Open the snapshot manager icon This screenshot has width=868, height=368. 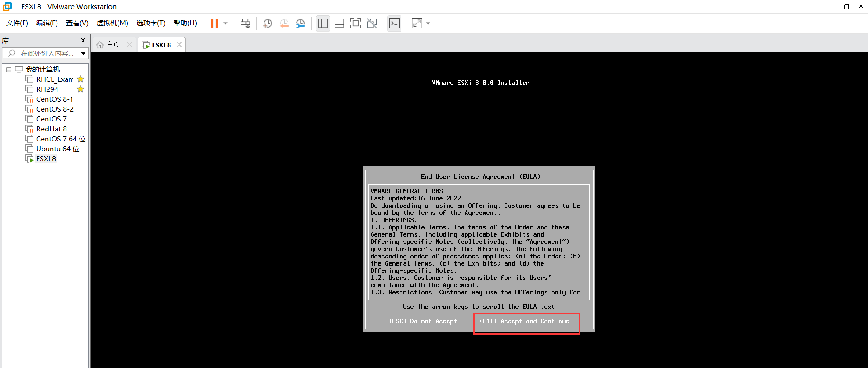300,23
